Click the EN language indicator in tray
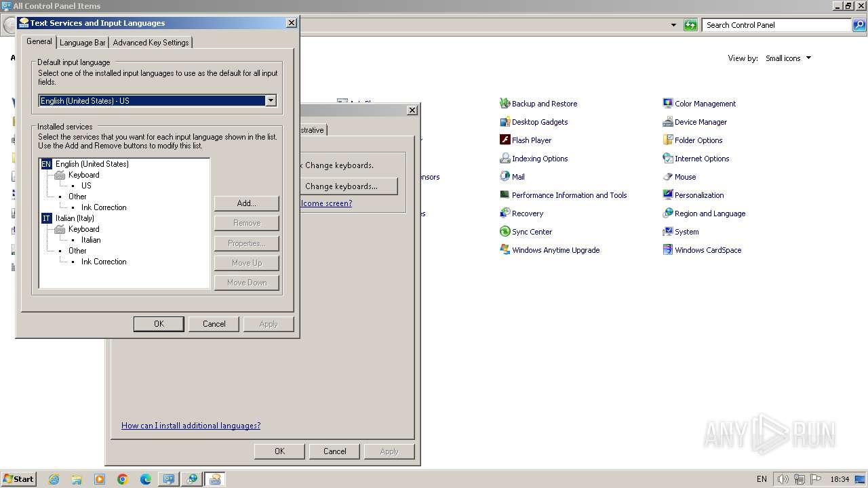This screenshot has width=868, height=488. 762,479
